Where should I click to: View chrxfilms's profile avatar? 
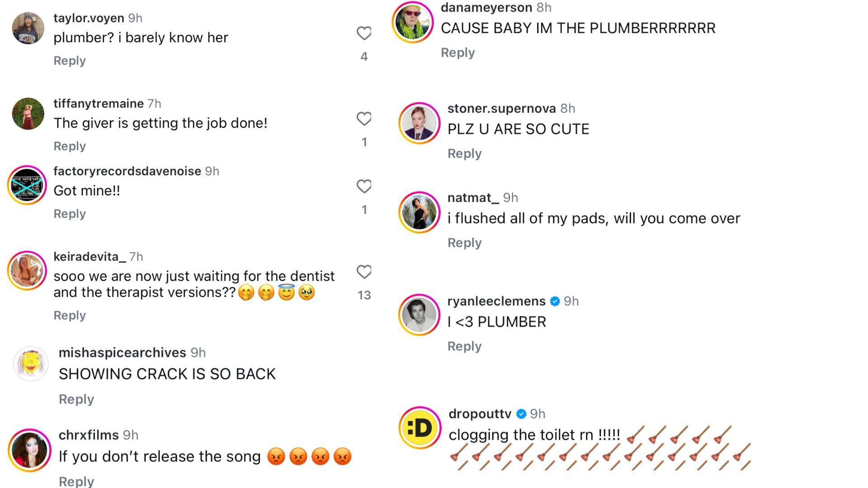[29, 450]
